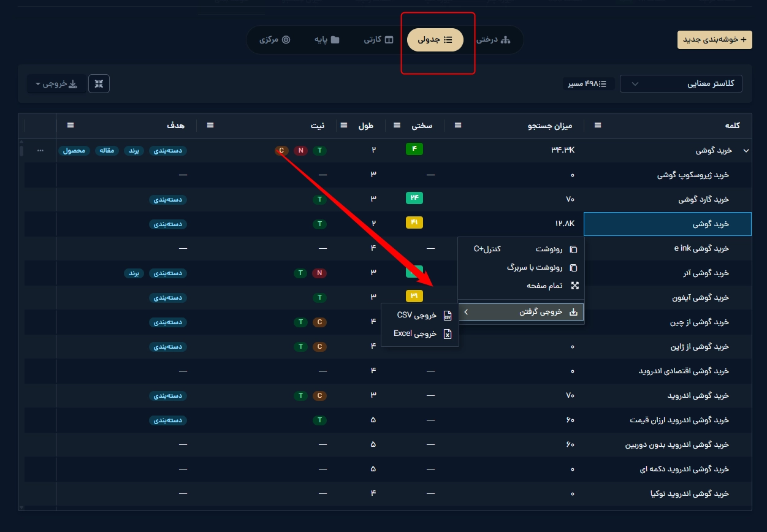Click the table's vertical scrollbar thumb

(x=22, y=151)
